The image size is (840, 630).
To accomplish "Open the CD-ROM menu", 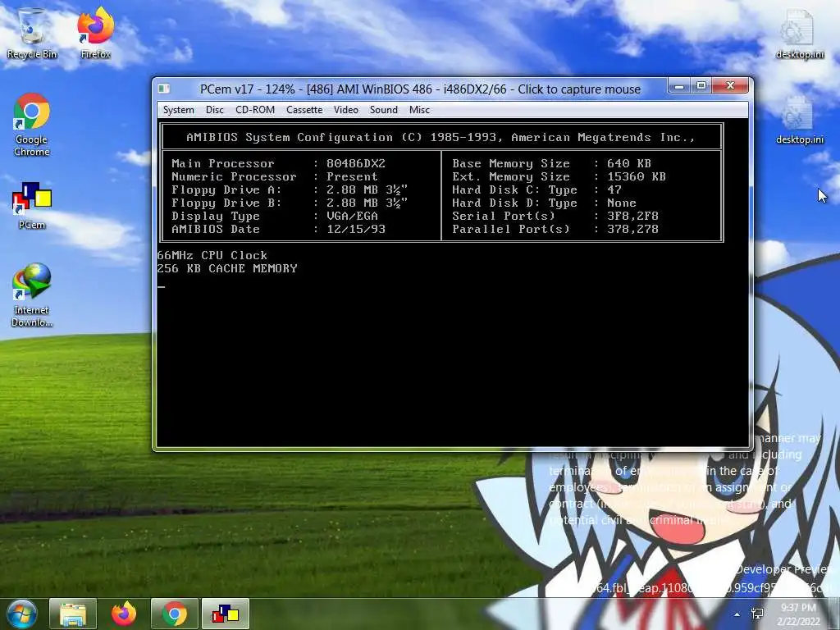I will pos(255,110).
